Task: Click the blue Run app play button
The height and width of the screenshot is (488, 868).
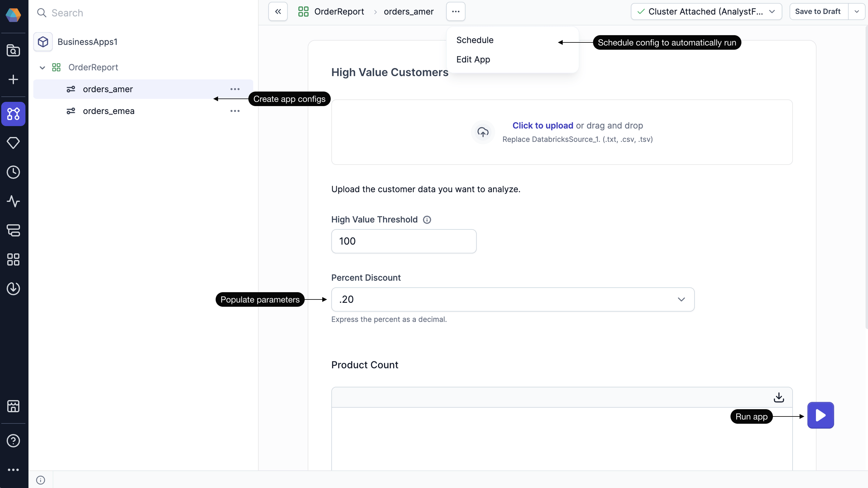Action: point(820,415)
